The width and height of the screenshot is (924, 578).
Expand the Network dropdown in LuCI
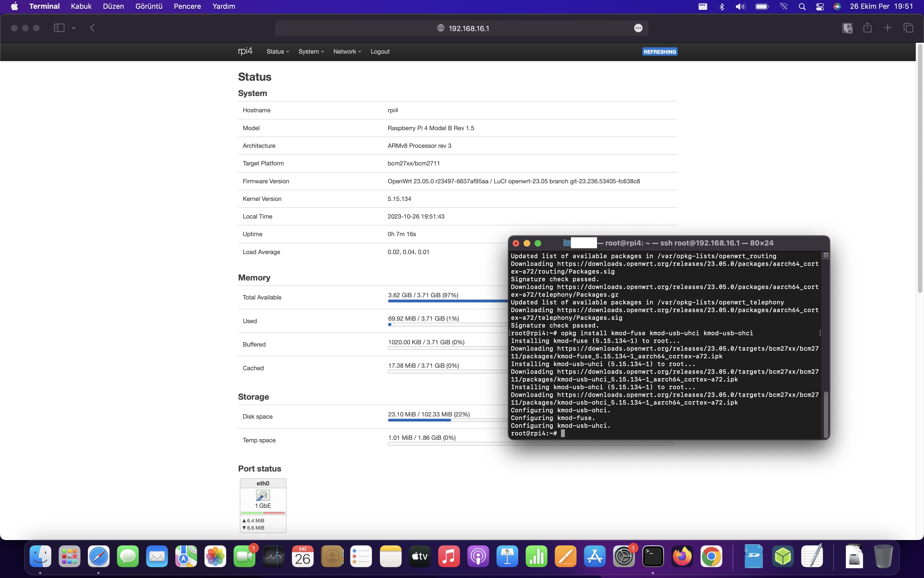[x=347, y=52]
